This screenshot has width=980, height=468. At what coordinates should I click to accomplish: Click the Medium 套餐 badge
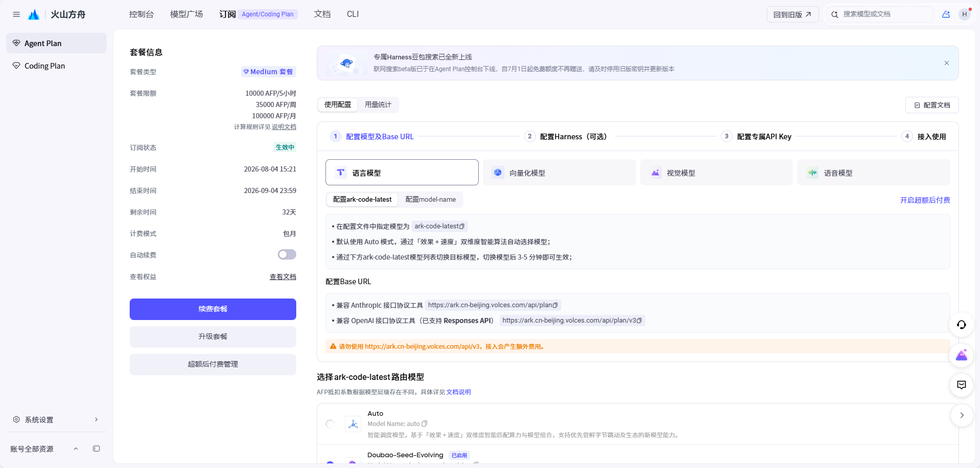tap(269, 72)
